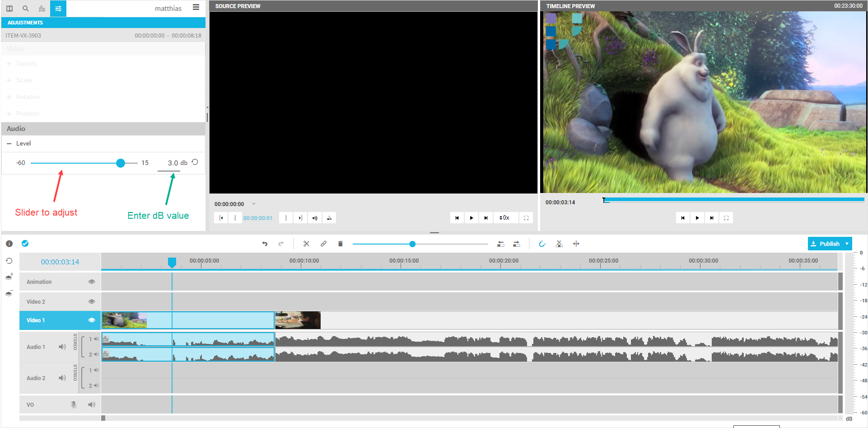
Task: Step to next frame in timeline preview
Action: click(712, 218)
